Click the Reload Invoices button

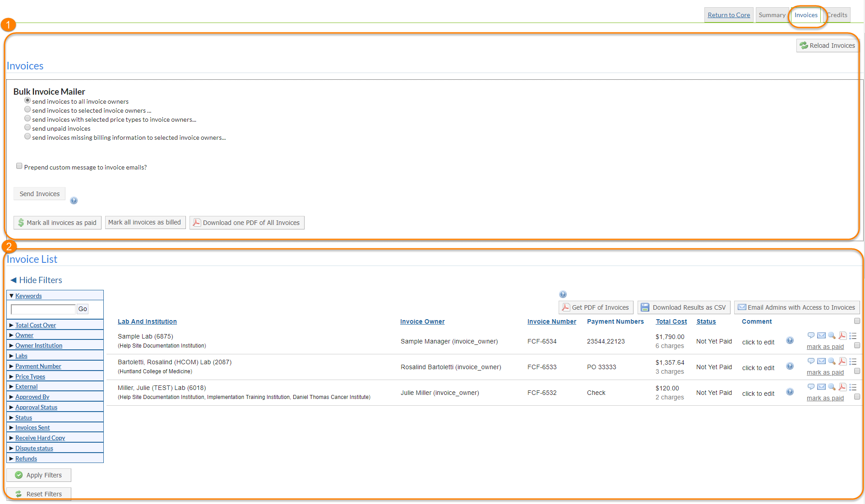tap(827, 46)
